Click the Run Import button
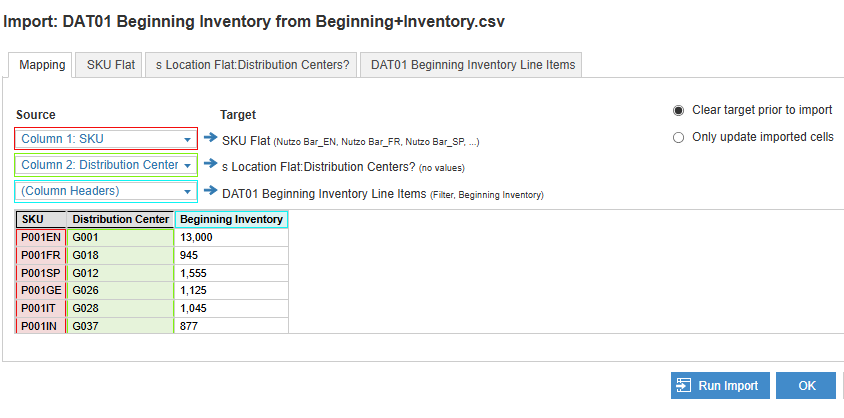 pyautogui.click(x=720, y=386)
